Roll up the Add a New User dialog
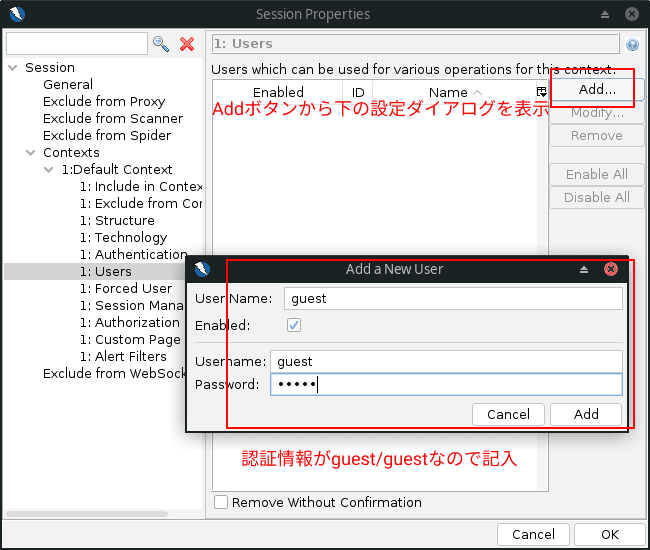The height and width of the screenshot is (550, 650). pyautogui.click(x=584, y=270)
